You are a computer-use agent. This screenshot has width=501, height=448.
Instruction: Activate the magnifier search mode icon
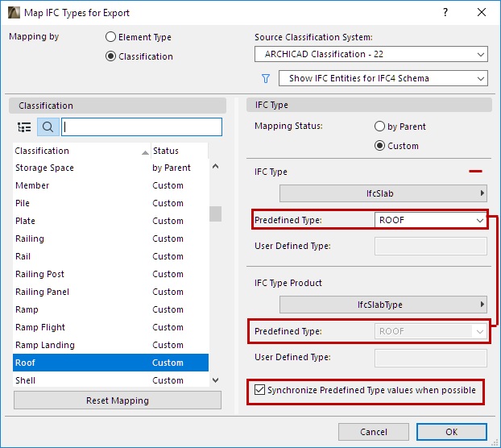click(x=48, y=127)
